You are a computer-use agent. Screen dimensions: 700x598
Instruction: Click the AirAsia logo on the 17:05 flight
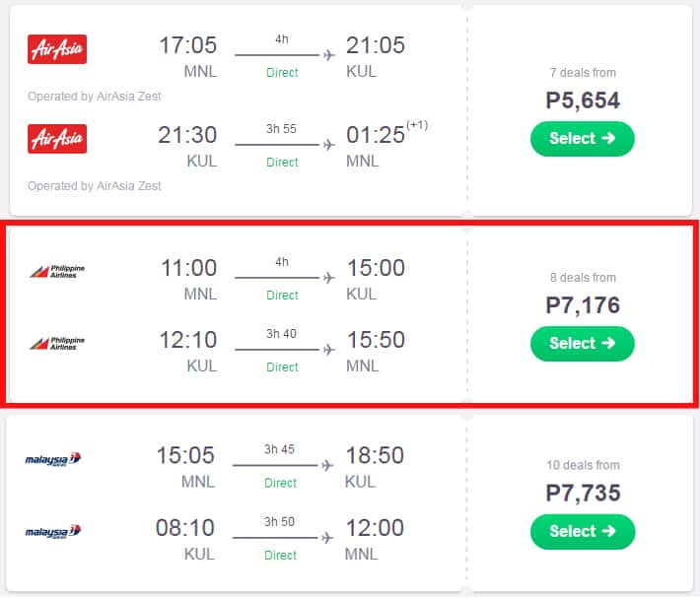pyautogui.click(x=57, y=49)
